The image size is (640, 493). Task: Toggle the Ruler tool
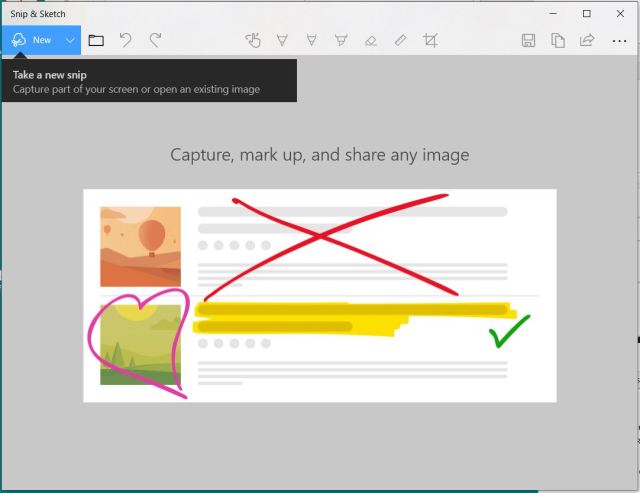click(x=400, y=40)
